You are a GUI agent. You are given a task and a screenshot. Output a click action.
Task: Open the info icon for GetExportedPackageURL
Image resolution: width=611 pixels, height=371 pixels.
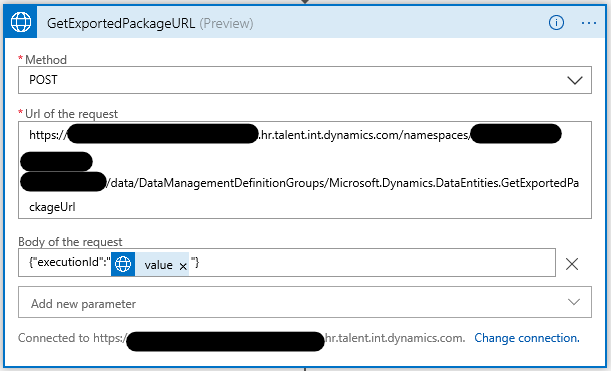click(556, 23)
